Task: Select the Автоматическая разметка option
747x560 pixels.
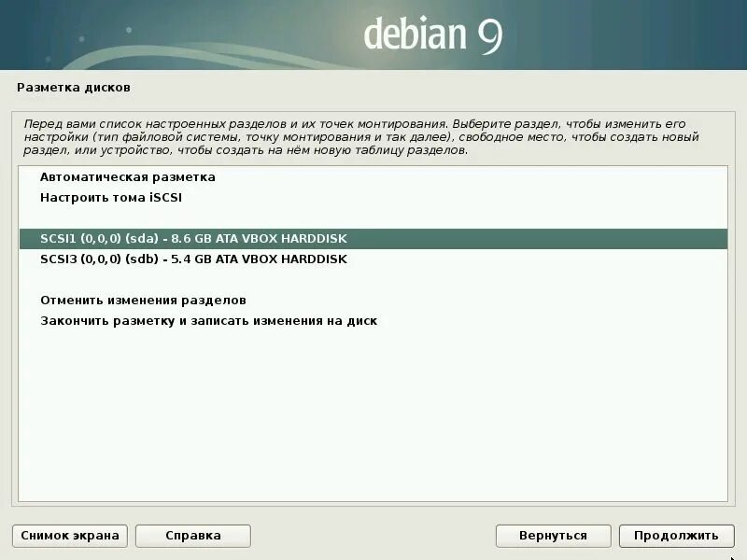Action: (373, 177)
